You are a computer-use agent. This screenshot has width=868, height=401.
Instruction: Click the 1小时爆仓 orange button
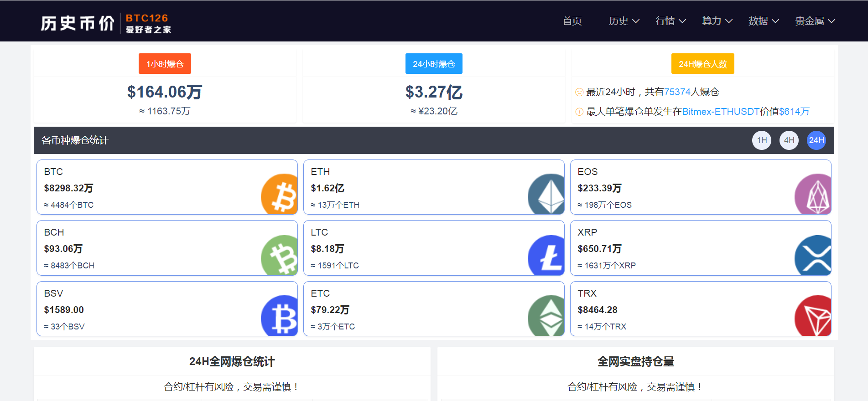(165, 64)
